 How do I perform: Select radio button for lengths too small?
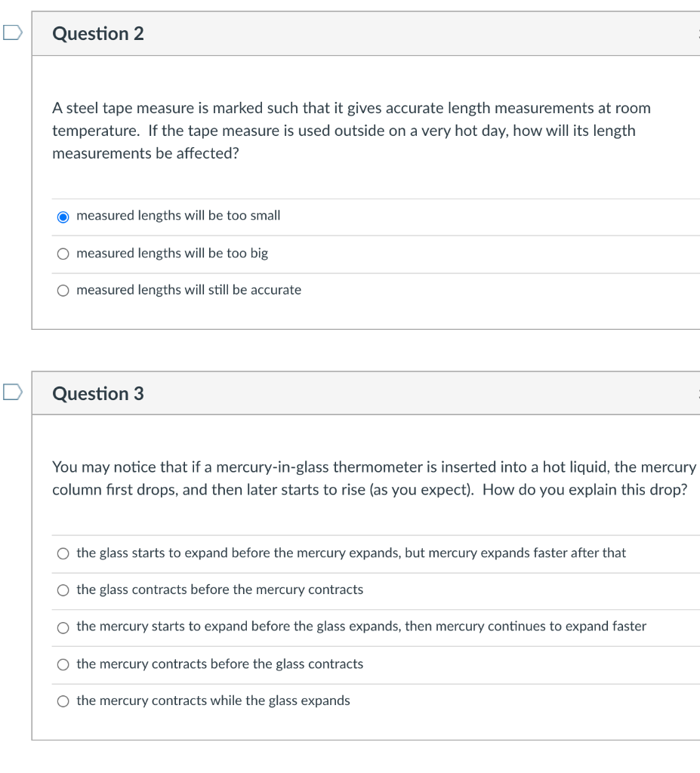[63, 217]
